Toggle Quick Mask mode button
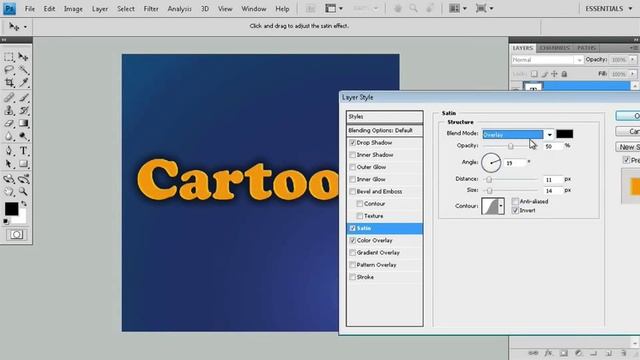 coord(16,234)
